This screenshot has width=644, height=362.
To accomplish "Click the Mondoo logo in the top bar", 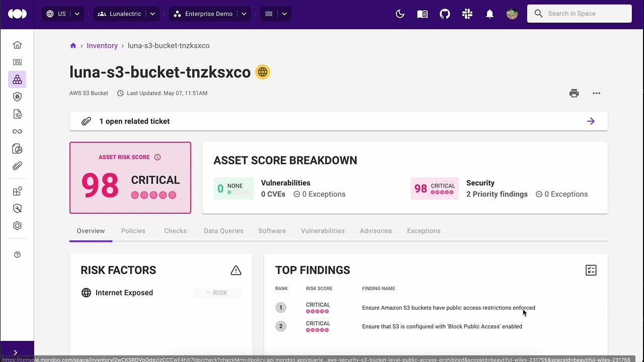I will point(17,14).
